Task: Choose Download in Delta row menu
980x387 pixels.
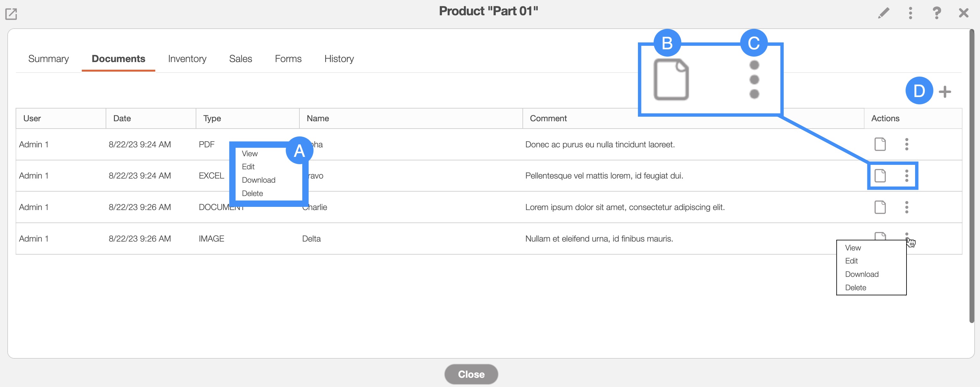Action: pyautogui.click(x=862, y=274)
